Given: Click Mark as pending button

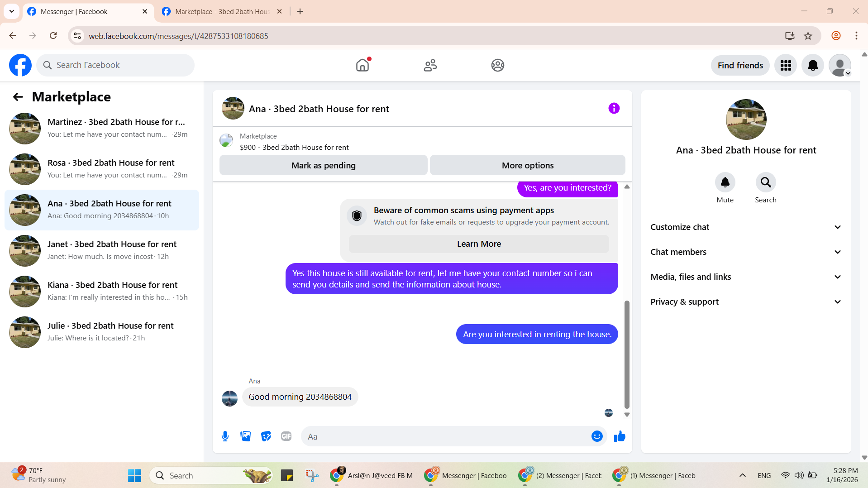Looking at the screenshot, I should 323,165.
